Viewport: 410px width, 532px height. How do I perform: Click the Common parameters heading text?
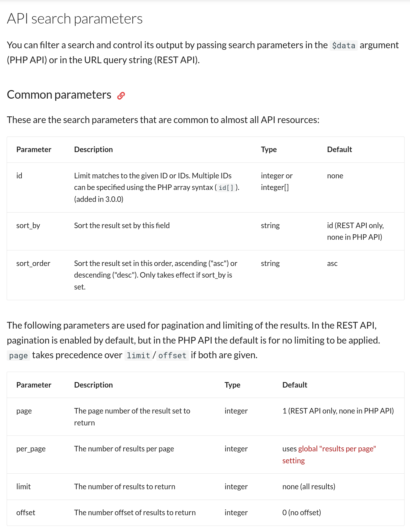(x=59, y=95)
